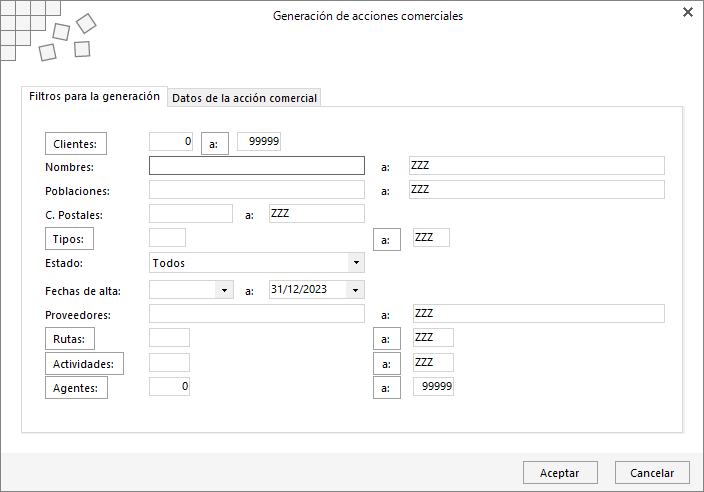Click the Clientes upper limit field 99999
The width and height of the screenshot is (704, 492).
click(259, 141)
